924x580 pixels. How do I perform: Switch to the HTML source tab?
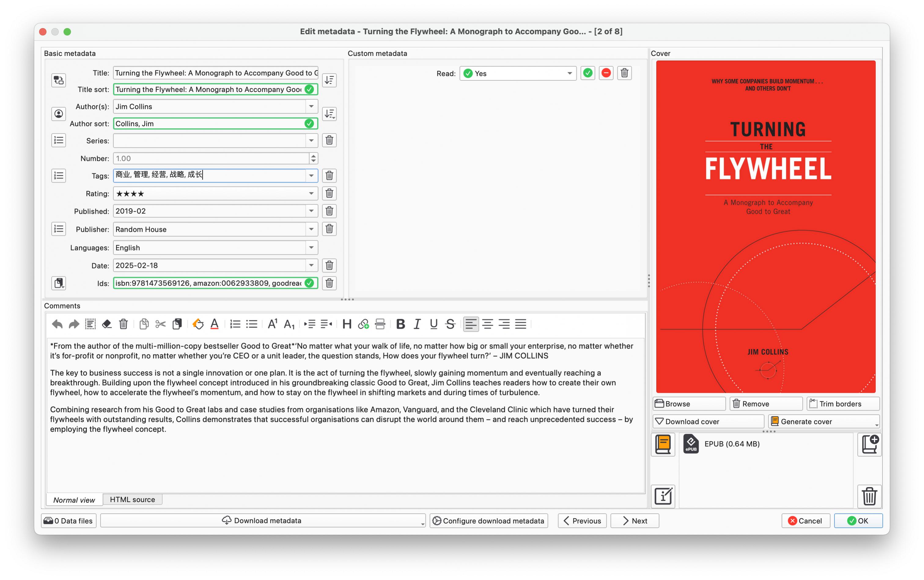coord(132,500)
